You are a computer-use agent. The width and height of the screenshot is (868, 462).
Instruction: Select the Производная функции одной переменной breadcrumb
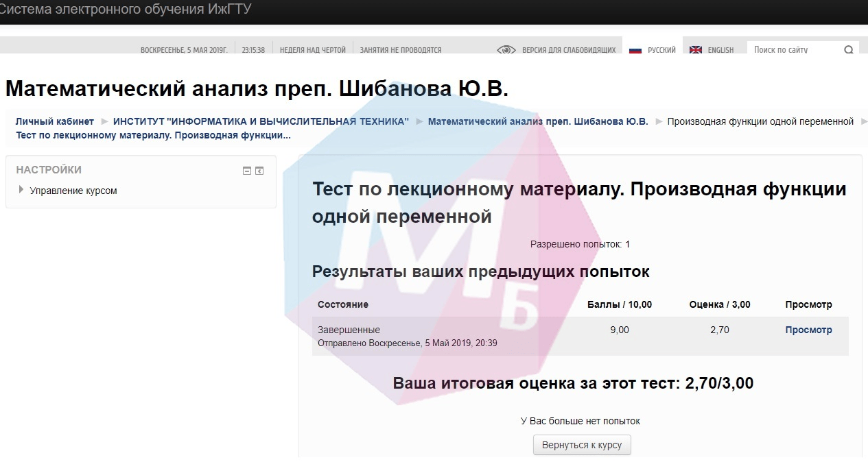point(760,121)
